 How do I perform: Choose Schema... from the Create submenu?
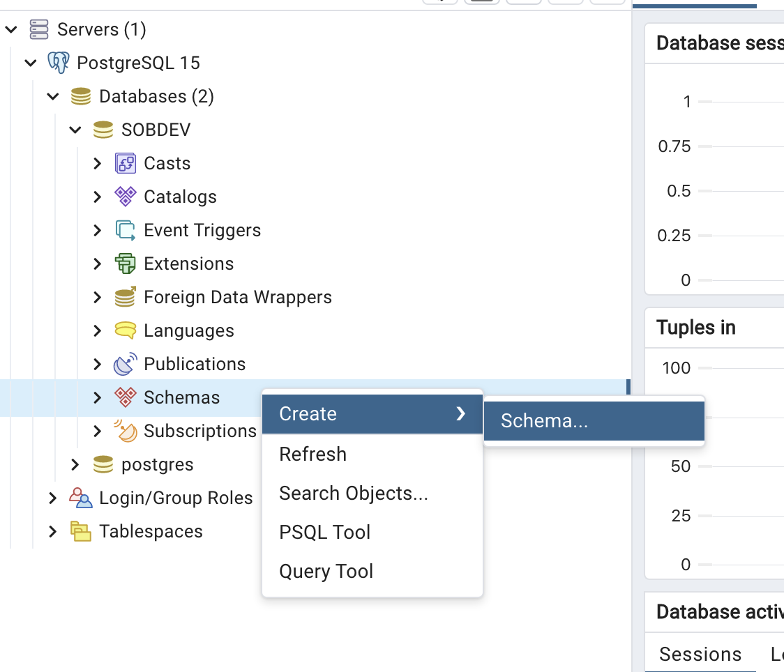click(594, 420)
